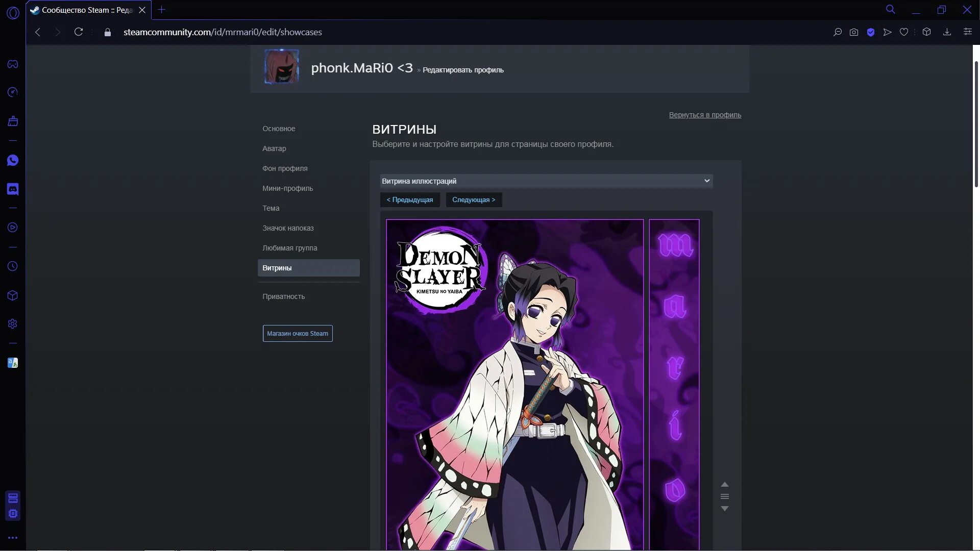Go back to the previous page

coord(38,32)
